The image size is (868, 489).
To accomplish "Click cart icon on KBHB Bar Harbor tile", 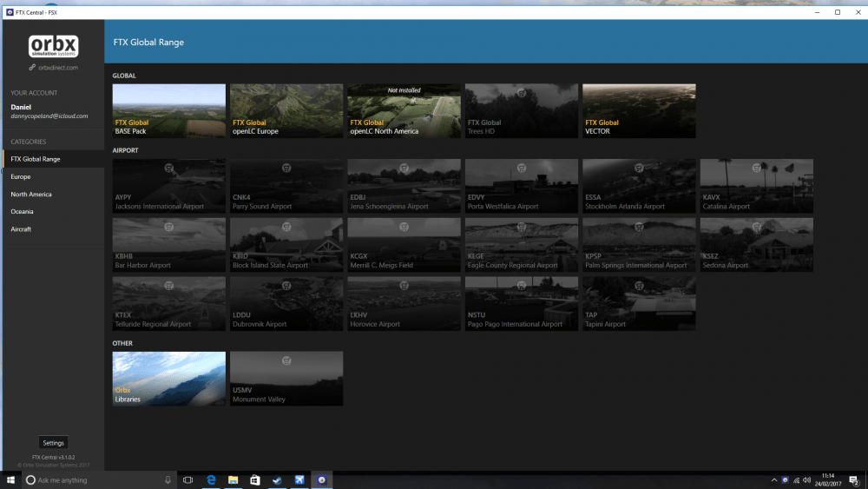I will [169, 227].
